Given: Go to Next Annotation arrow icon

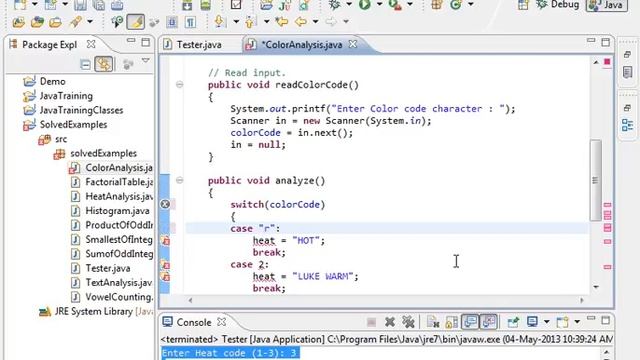Looking at the screenshot, I should [220, 22].
